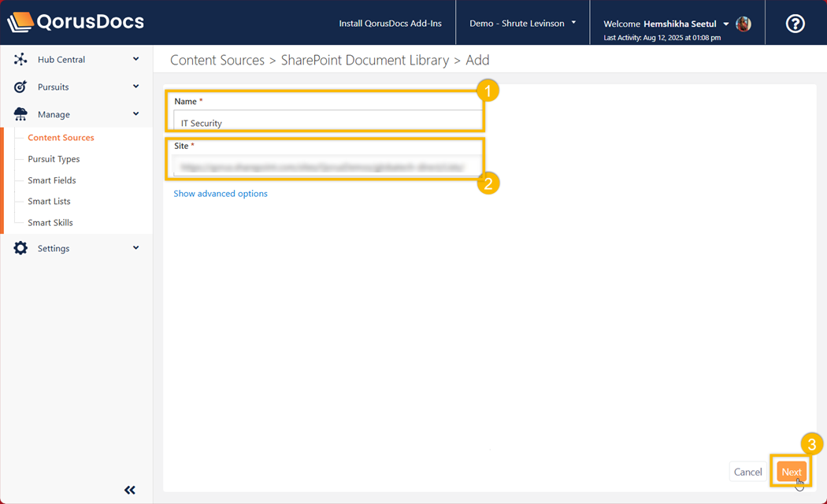Click Show advanced options link

[221, 194]
